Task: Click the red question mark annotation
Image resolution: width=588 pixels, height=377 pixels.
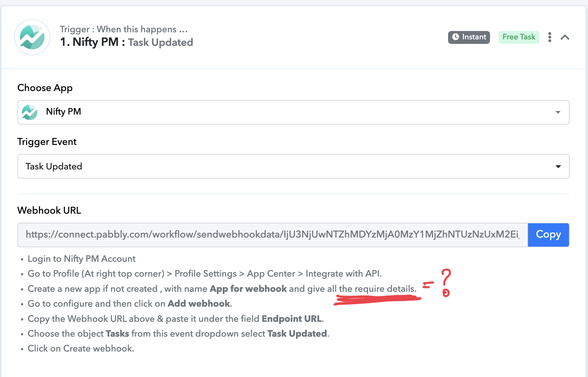Action: click(x=446, y=282)
